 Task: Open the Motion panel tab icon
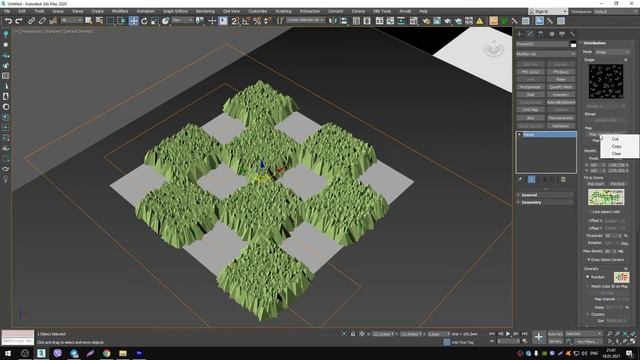point(551,34)
